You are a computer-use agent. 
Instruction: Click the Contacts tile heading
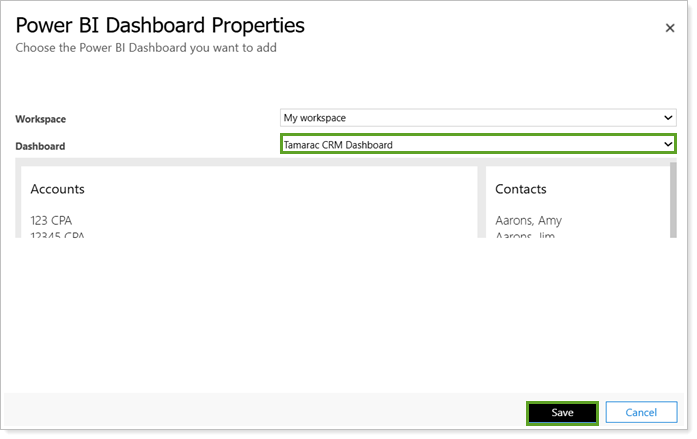pyautogui.click(x=521, y=189)
